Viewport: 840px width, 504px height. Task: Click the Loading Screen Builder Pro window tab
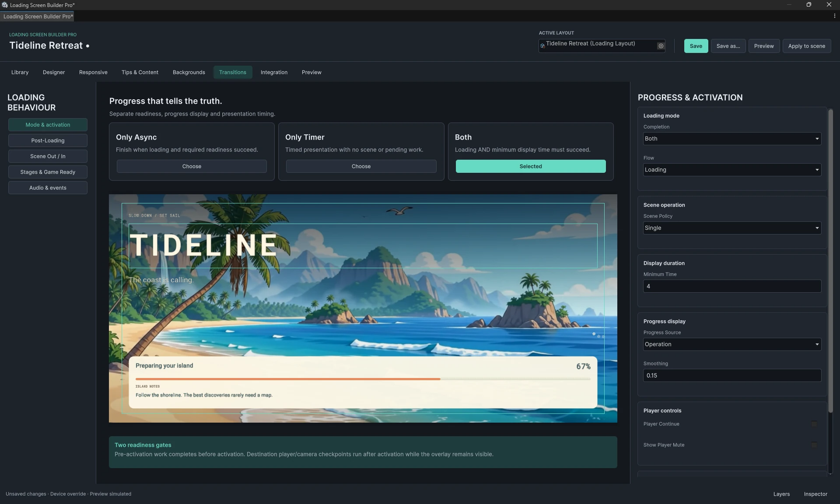pyautogui.click(x=37, y=16)
